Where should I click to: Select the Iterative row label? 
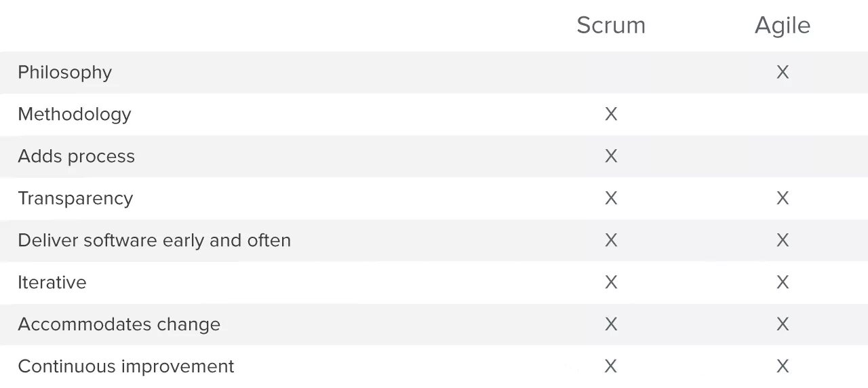52,282
